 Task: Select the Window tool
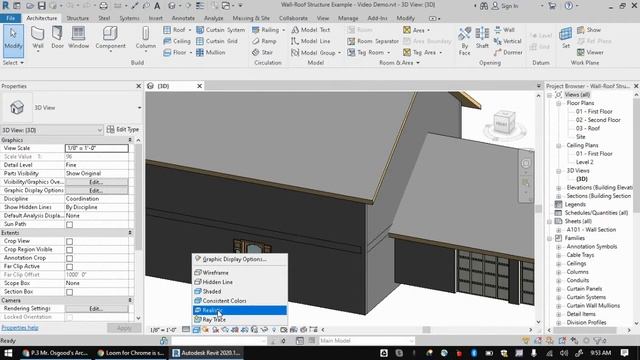(x=78, y=38)
